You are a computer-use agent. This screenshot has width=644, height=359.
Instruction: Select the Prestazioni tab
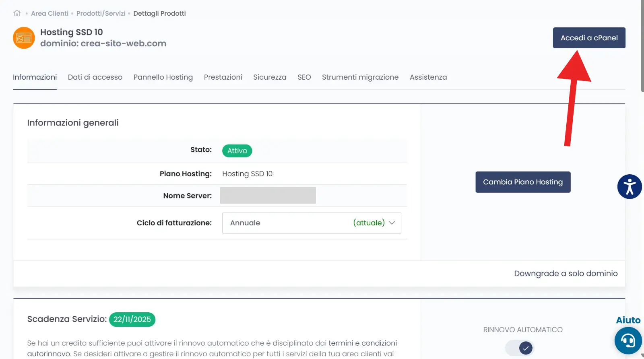tap(223, 77)
